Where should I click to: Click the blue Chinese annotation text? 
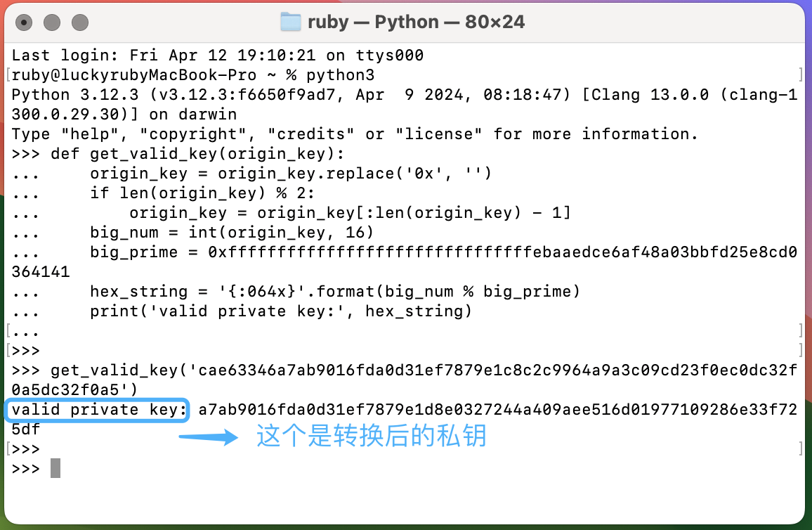click(372, 437)
